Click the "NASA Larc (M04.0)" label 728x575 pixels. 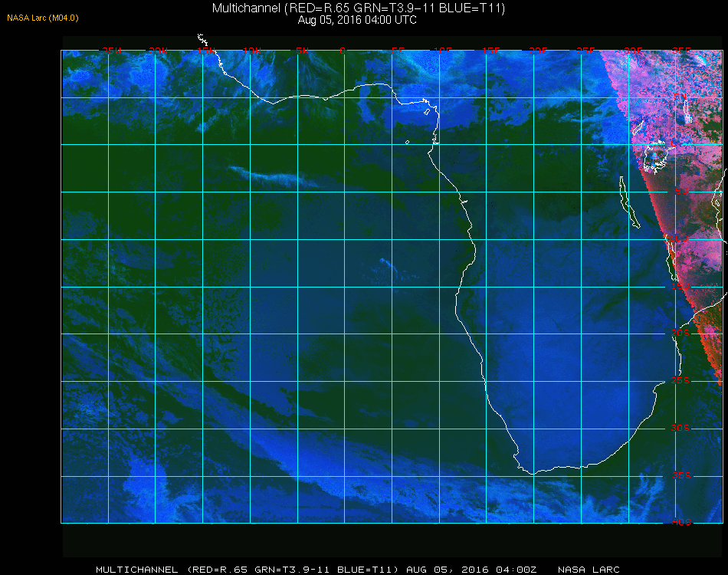pos(43,18)
